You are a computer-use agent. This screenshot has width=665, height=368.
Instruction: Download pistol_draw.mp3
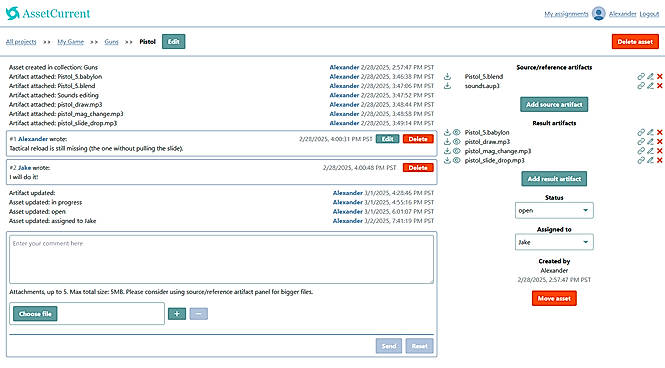coord(447,142)
